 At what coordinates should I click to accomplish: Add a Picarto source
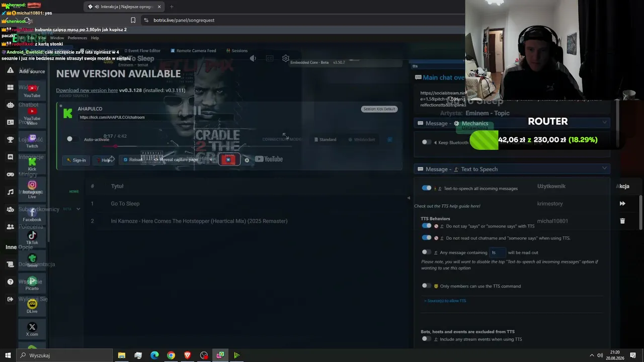pyautogui.click(x=32, y=284)
